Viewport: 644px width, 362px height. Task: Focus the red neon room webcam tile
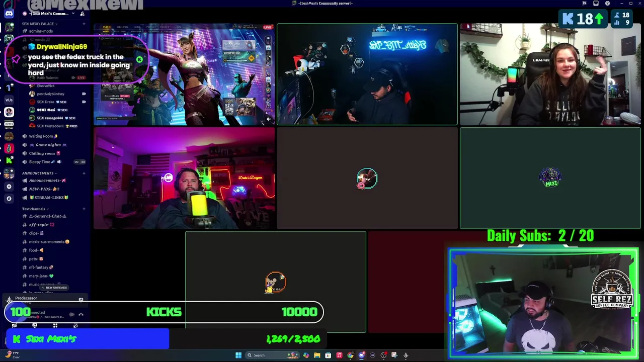[x=184, y=178]
